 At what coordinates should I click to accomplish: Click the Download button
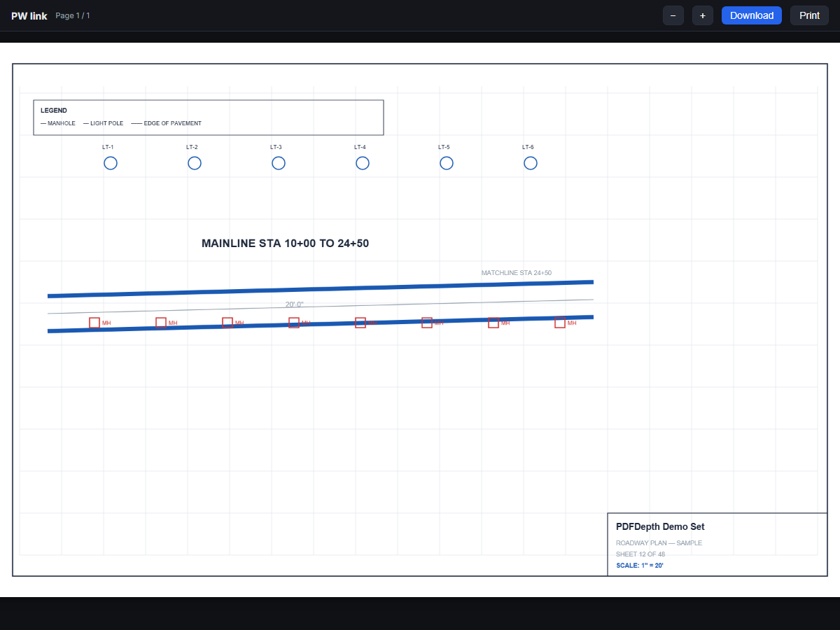coord(752,15)
